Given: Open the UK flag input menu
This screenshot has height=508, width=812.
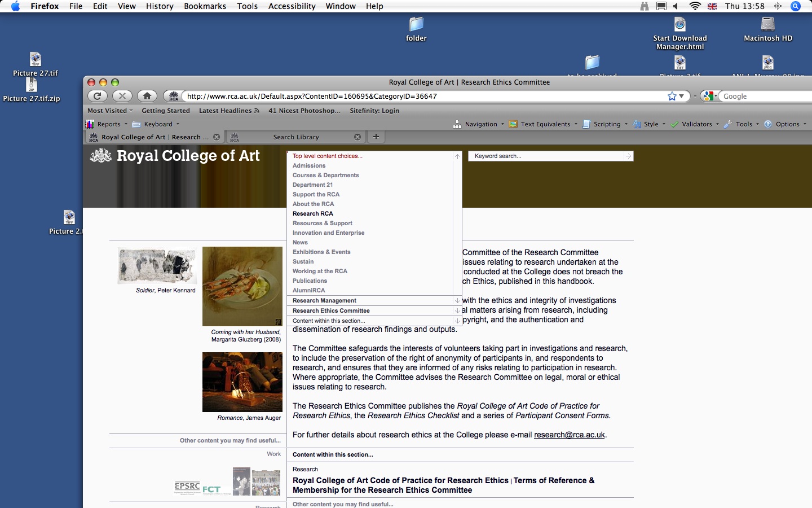Looking at the screenshot, I should coord(712,6).
